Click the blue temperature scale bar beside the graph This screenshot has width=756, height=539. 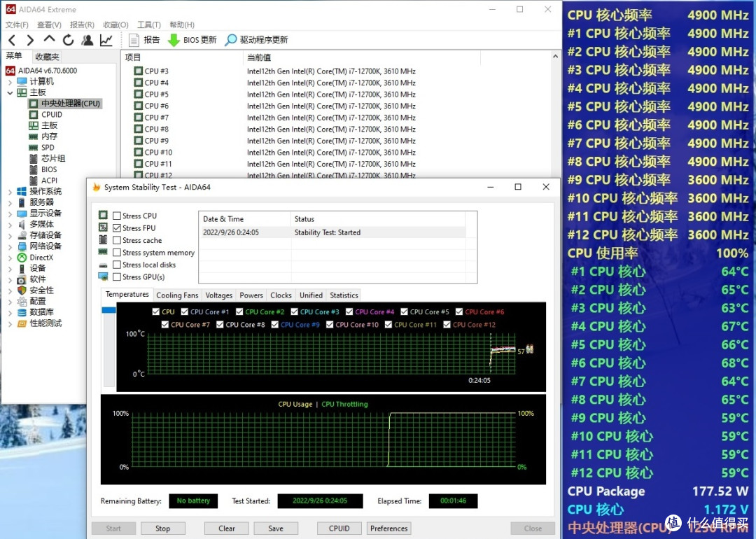tap(108, 310)
